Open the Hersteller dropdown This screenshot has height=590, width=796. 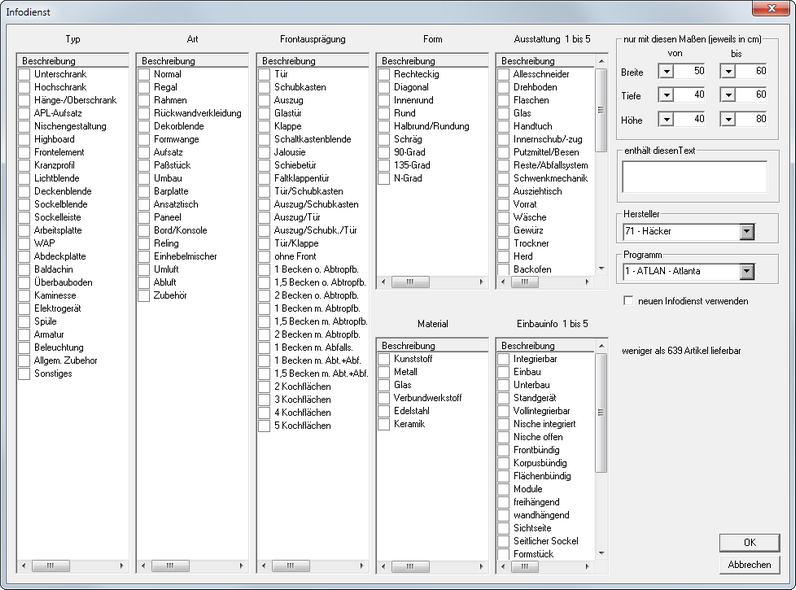click(x=745, y=233)
